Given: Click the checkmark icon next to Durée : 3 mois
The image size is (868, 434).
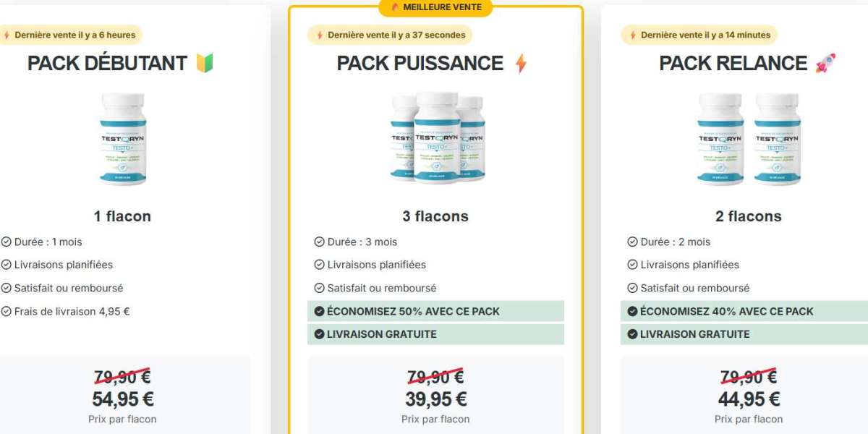Looking at the screenshot, I should click(319, 242).
